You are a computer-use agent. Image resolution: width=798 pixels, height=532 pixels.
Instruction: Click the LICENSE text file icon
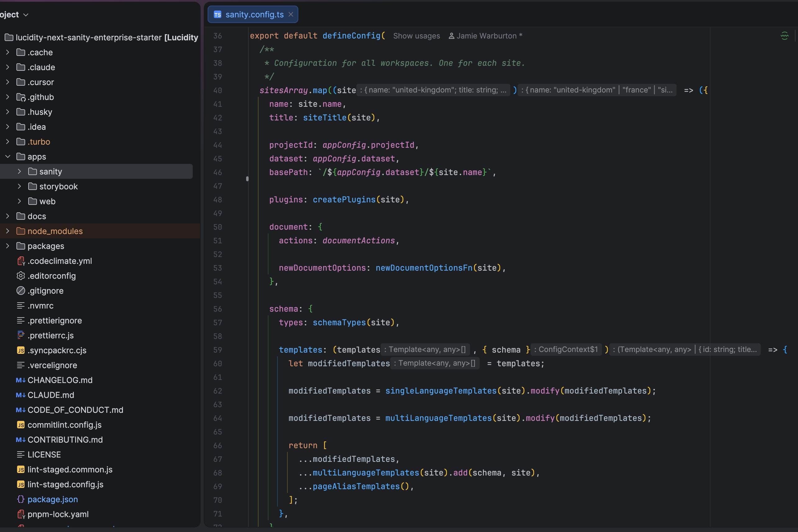coord(21,454)
